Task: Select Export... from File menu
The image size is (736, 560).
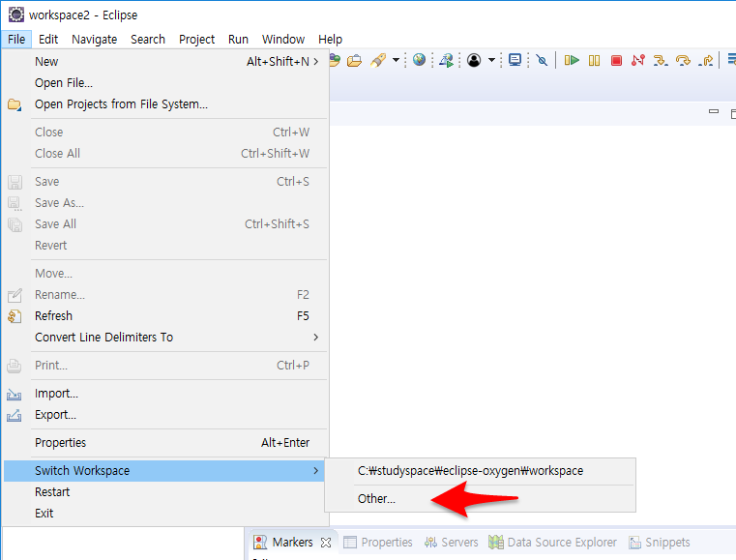Action: pos(164,415)
